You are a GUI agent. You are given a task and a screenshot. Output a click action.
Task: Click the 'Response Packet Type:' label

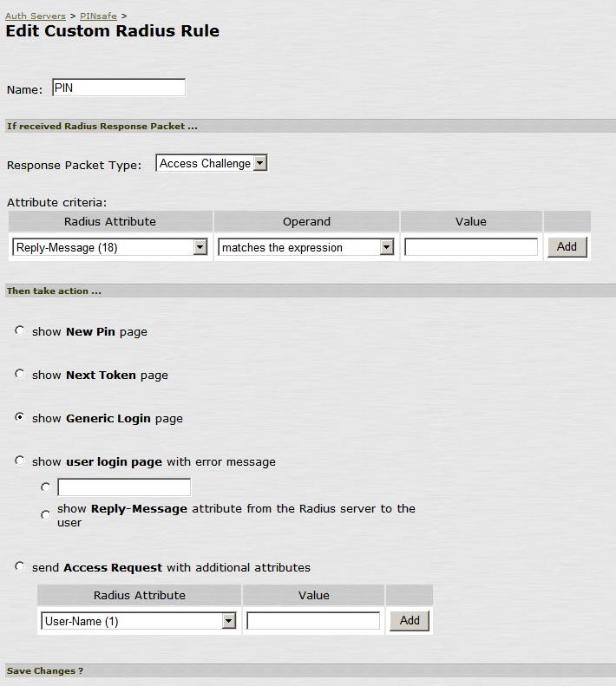point(74,166)
